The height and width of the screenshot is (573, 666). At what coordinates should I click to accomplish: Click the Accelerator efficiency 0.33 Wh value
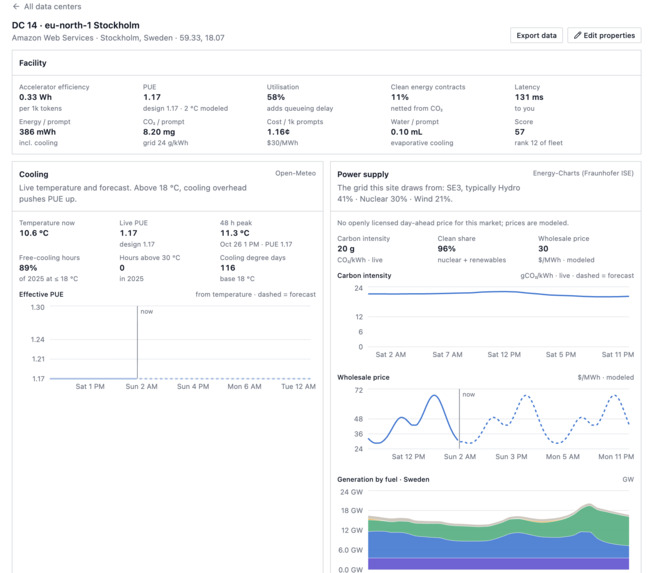tap(35, 97)
